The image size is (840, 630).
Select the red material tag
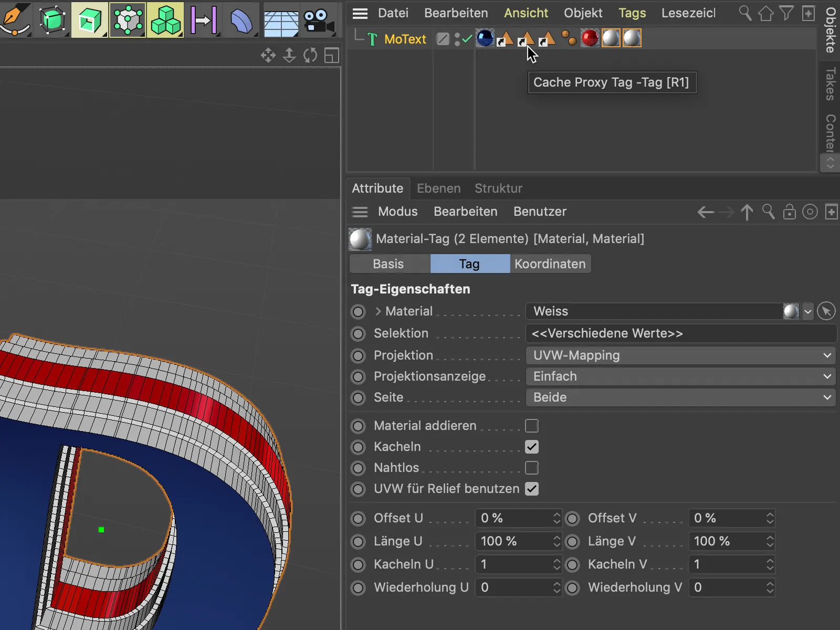(x=590, y=38)
